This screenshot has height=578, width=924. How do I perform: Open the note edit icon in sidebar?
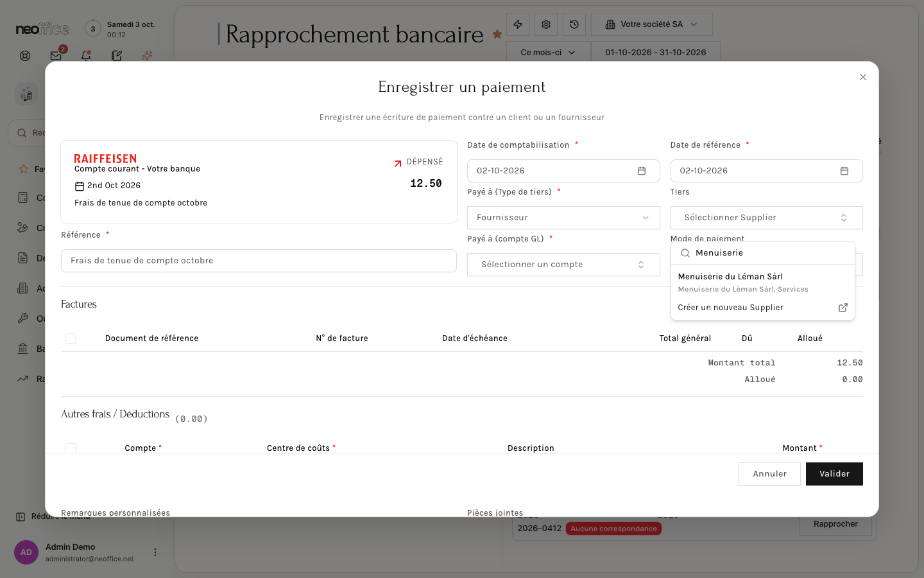click(x=116, y=56)
